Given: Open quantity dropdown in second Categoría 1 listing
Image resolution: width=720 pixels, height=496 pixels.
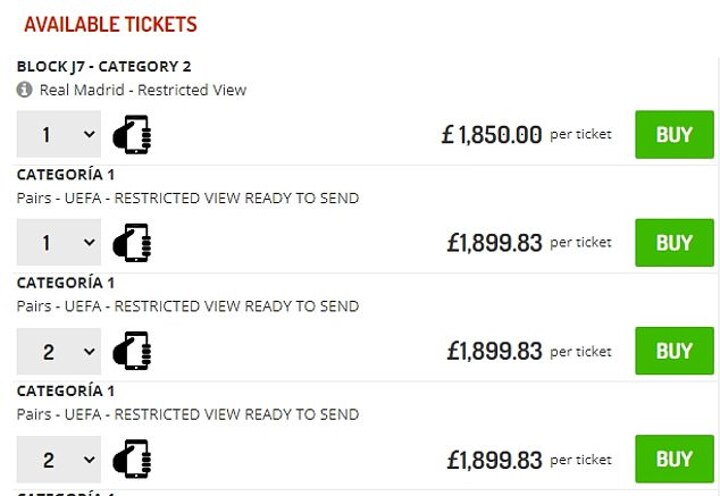Looking at the screenshot, I should [x=59, y=351].
